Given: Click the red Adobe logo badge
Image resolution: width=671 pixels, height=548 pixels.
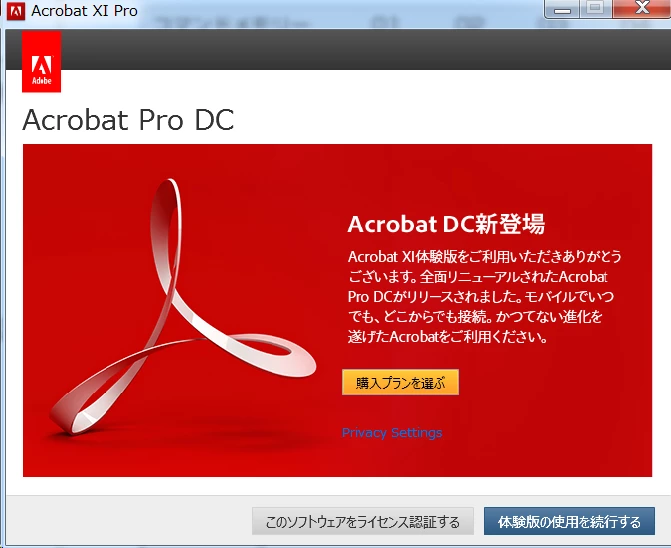Looking at the screenshot, I should (x=42, y=62).
